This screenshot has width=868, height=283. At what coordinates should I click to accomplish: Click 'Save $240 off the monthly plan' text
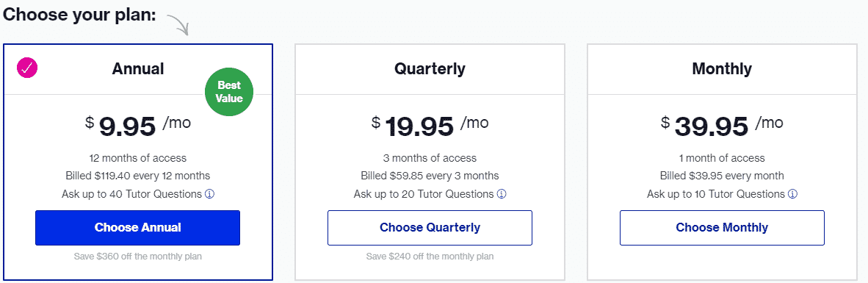point(430,257)
